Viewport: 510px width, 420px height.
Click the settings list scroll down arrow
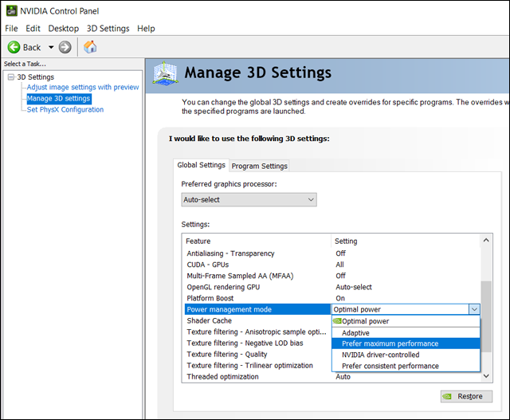point(486,376)
